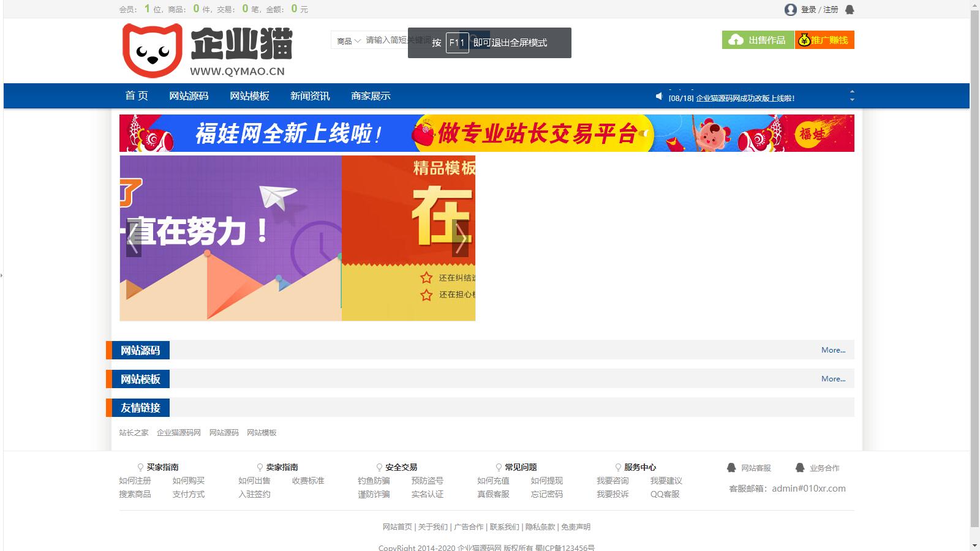980x551 pixels.
Task: Open the 商品 search type dropdown
Action: [349, 41]
